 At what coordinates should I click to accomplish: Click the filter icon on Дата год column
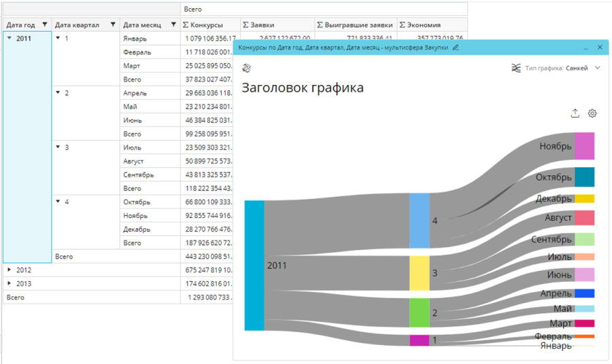[45, 25]
